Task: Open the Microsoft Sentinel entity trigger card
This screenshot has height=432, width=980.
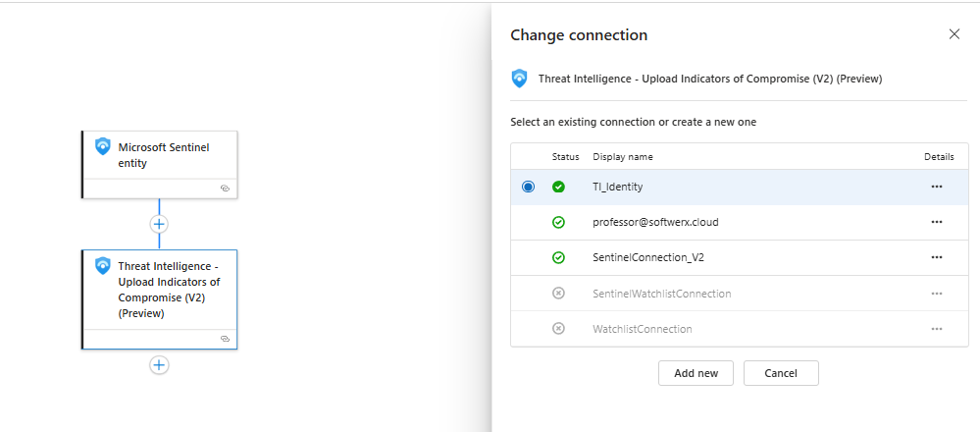Action: click(x=159, y=164)
